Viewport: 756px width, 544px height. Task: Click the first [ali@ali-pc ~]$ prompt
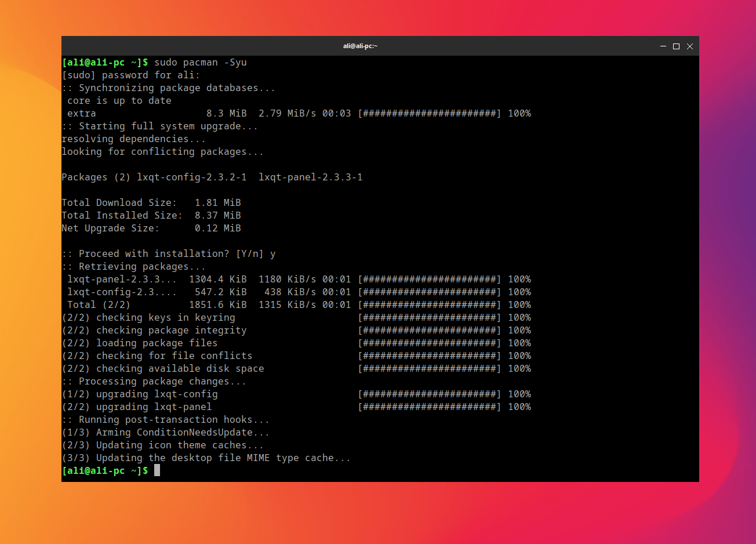tap(105, 63)
